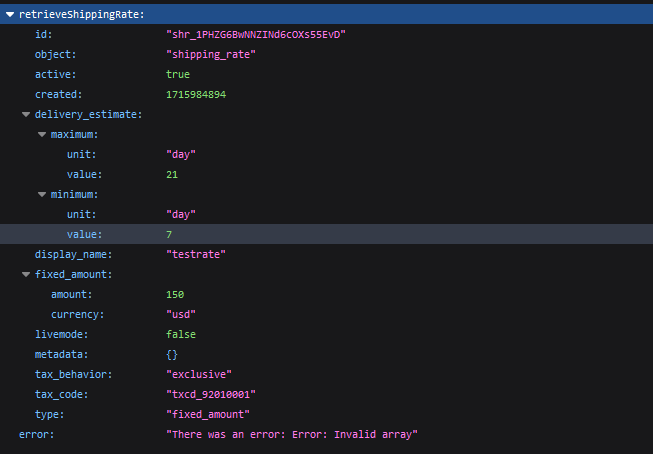Select the created key
This screenshot has height=454, width=653.
point(58,94)
